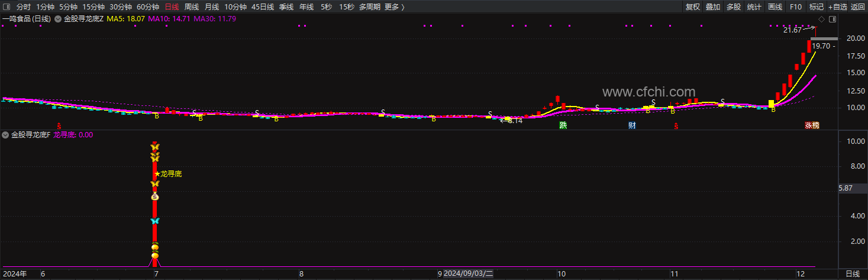Click 龙寻底 star signal label
The image size is (868, 280).
(168, 174)
